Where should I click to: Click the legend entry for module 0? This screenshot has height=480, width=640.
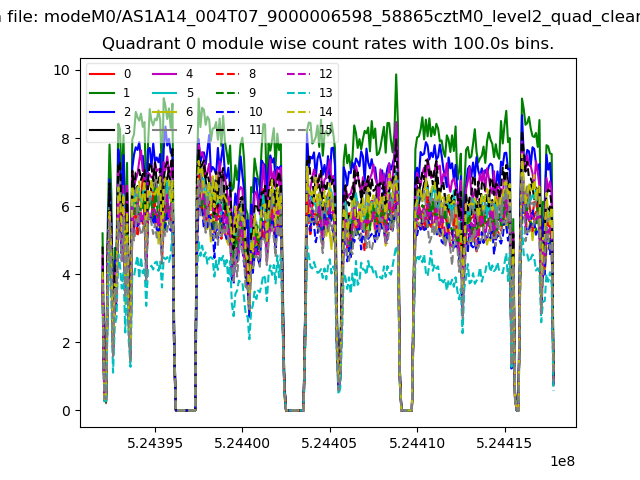[110, 74]
